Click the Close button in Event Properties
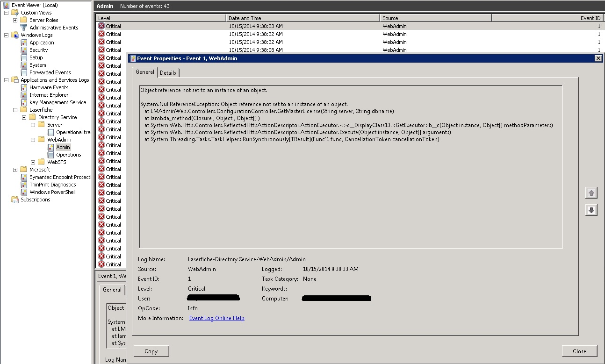Image resolution: width=605 pixels, height=364 pixels. tap(579, 351)
